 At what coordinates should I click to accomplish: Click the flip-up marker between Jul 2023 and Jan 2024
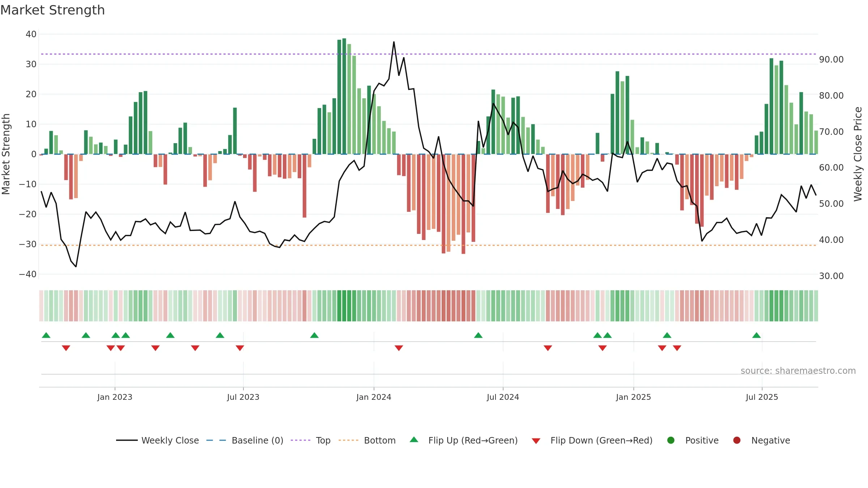click(x=314, y=335)
